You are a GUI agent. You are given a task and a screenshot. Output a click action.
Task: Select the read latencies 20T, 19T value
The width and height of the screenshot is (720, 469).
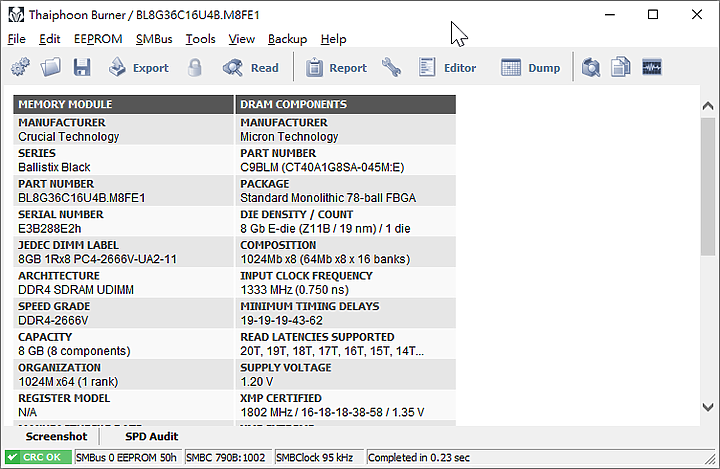point(332,351)
